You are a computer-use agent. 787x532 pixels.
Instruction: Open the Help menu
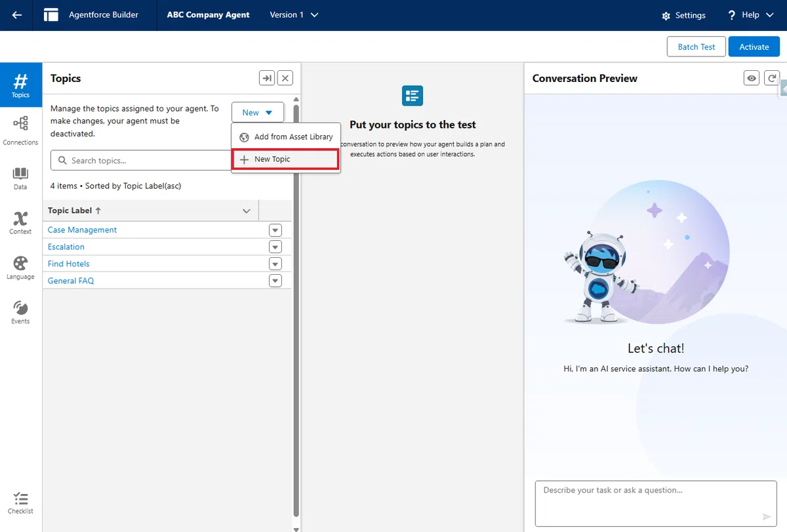(x=751, y=15)
